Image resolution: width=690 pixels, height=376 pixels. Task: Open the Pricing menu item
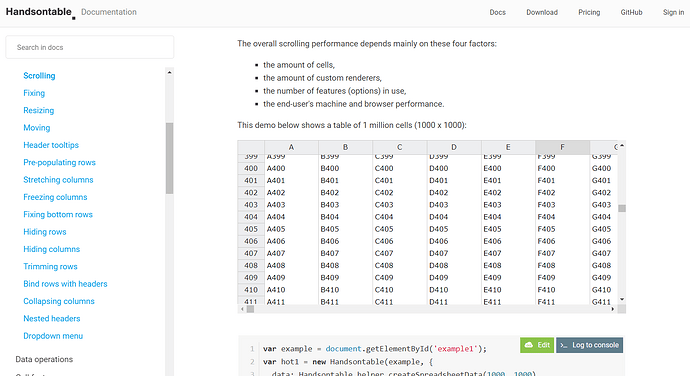pyautogui.click(x=589, y=12)
